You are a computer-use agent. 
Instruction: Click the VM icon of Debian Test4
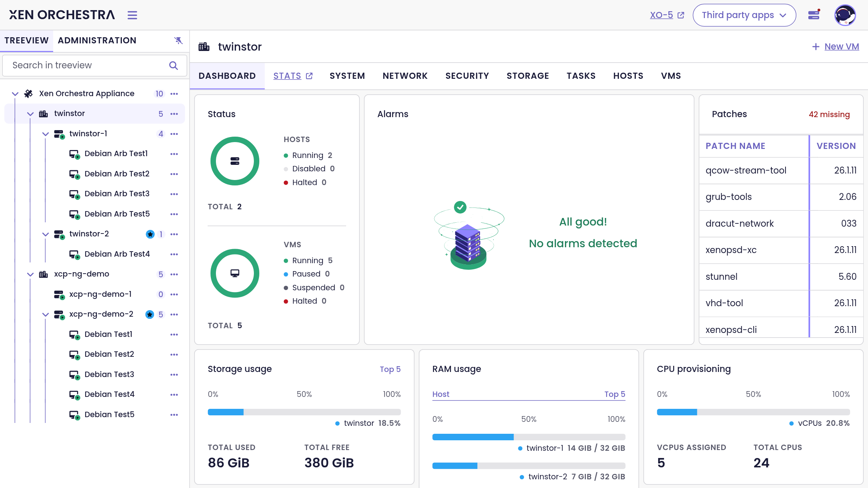[x=75, y=395]
